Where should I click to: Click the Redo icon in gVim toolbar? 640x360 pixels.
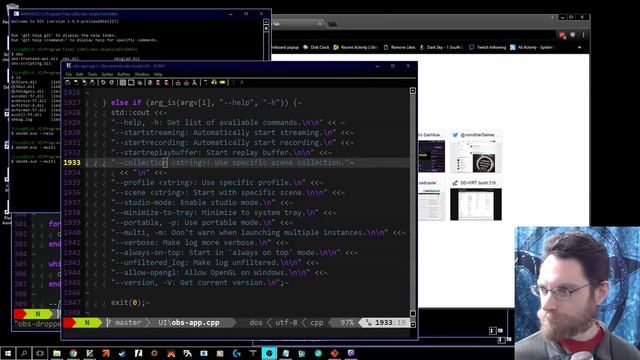[x=112, y=82]
